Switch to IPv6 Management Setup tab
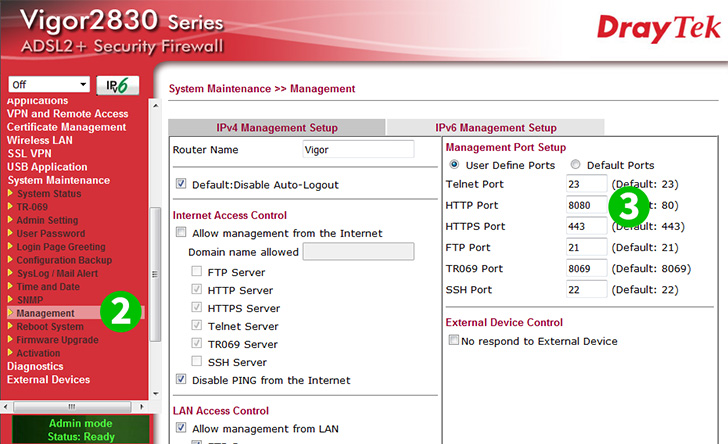 [x=495, y=127]
